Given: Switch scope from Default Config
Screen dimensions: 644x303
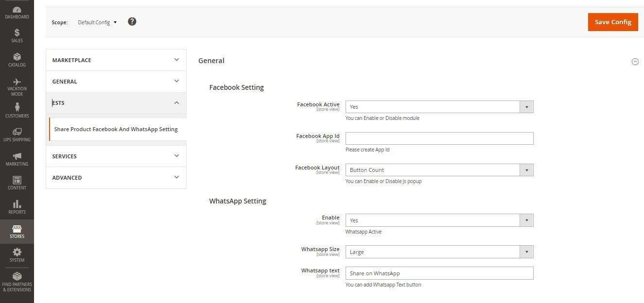Looking at the screenshot, I should tap(97, 22).
